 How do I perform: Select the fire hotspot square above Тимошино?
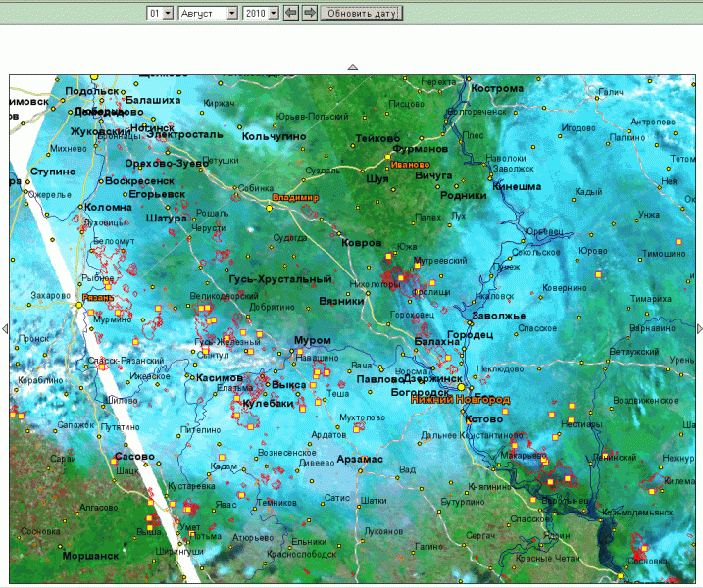(678, 240)
